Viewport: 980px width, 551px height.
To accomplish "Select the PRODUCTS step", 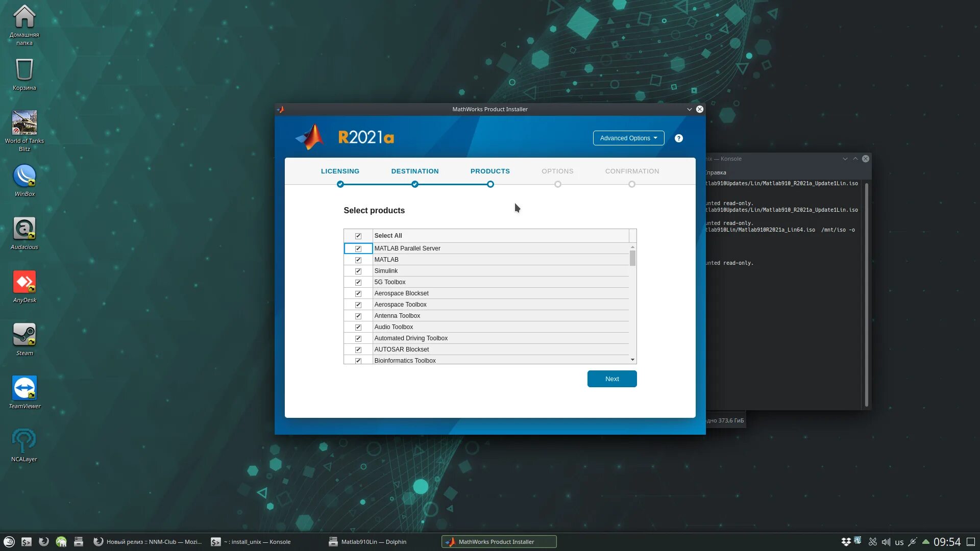I will [490, 171].
